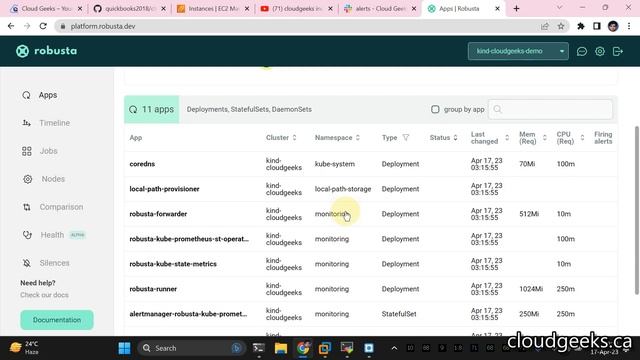The image size is (640, 360).
Task: Open File Explorer from taskbar
Action: [281, 348]
